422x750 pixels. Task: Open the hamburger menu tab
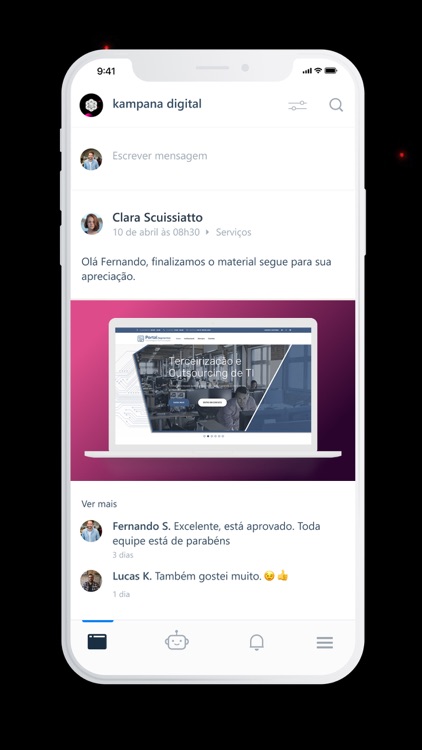pos(325,642)
